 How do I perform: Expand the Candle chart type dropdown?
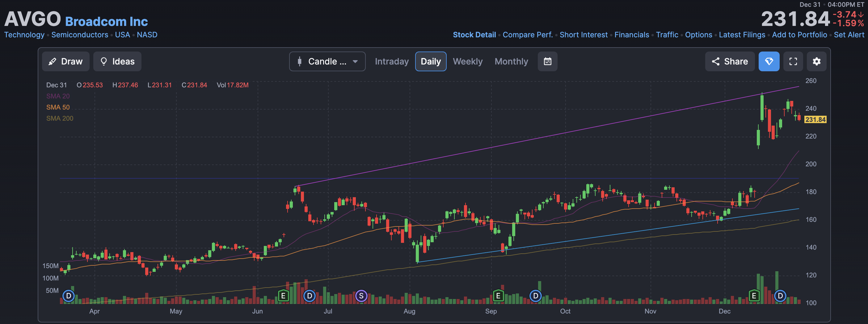point(327,61)
